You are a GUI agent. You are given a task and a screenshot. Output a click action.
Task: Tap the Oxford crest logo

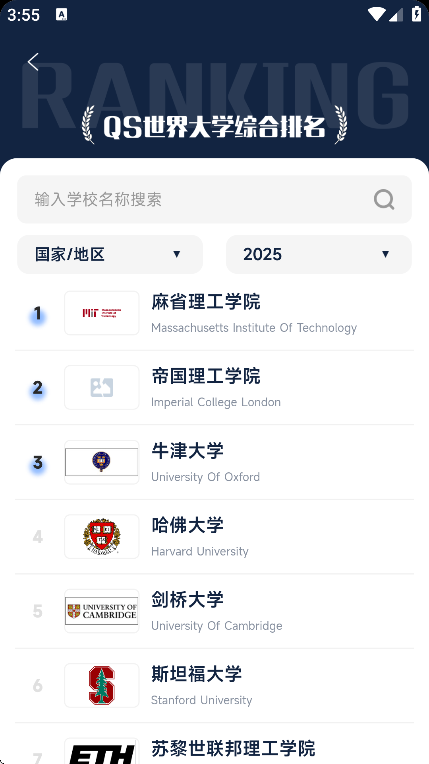[102, 462]
